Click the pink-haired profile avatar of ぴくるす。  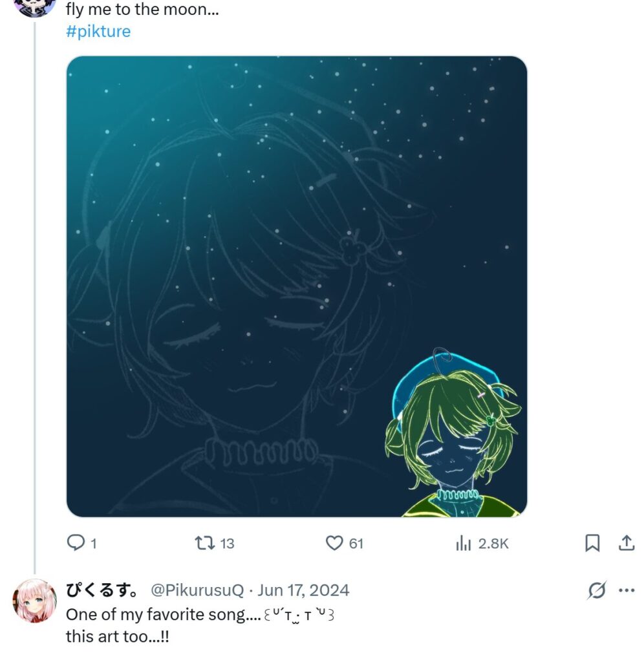(x=35, y=601)
